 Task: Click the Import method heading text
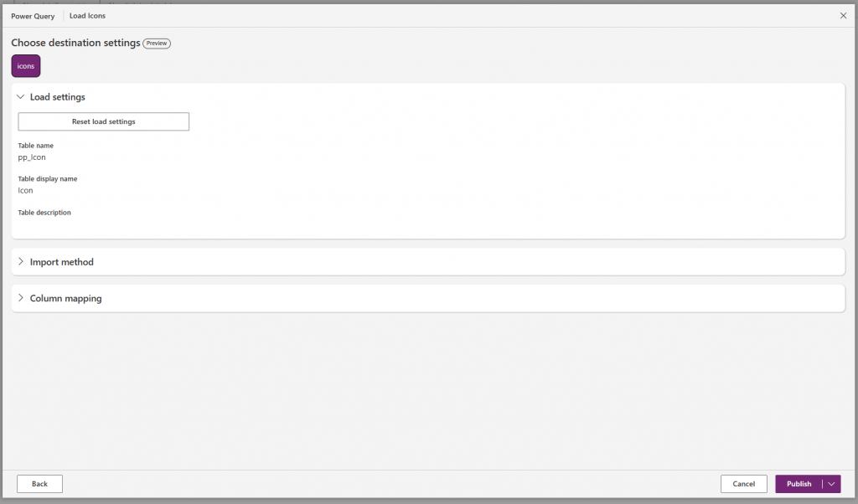(62, 262)
